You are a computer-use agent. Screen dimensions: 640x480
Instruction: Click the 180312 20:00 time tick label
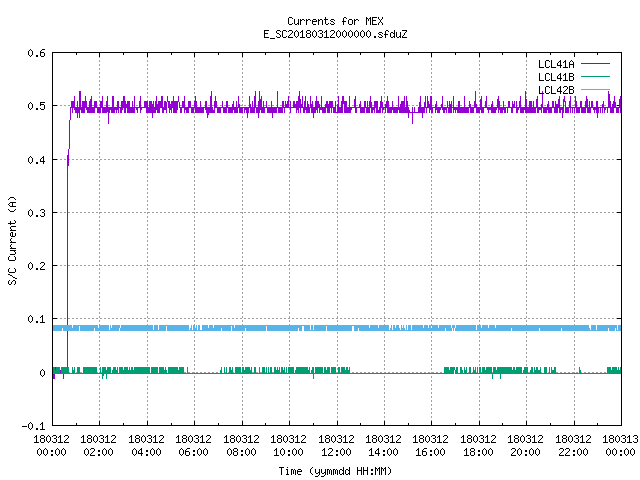(525, 446)
